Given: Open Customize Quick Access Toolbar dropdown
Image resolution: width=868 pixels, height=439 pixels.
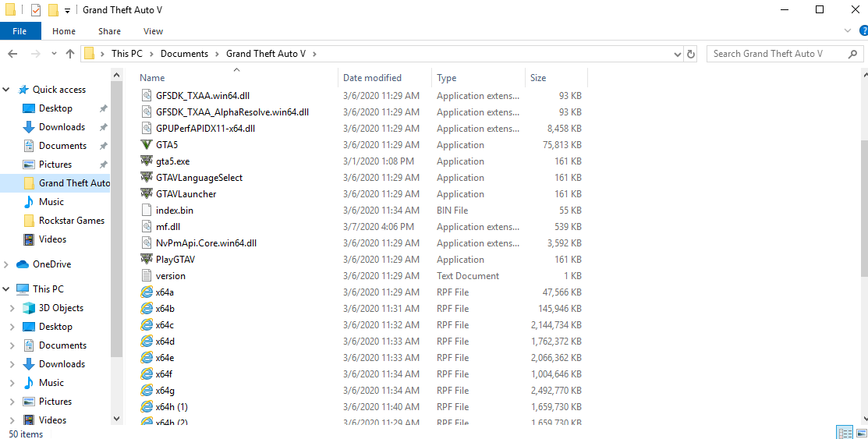Looking at the screenshot, I should tap(67, 10).
